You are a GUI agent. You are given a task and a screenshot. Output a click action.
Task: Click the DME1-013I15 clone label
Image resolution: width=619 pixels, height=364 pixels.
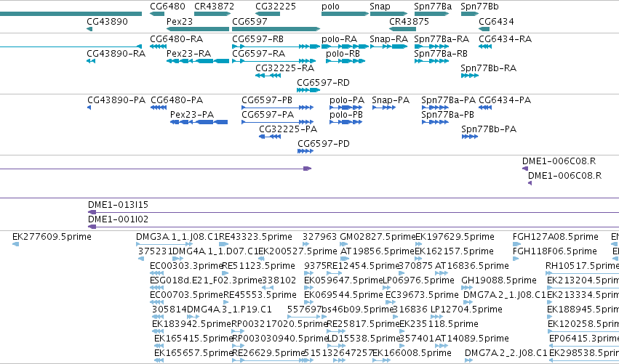(x=118, y=205)
